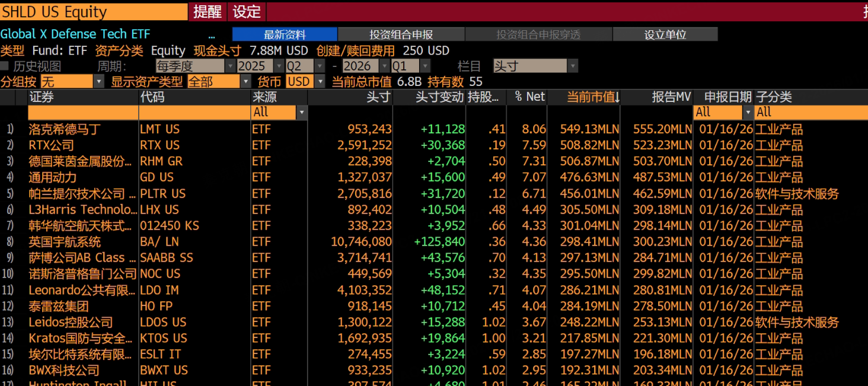Click the SHLD US Equity security field
Viewport: 868px width, 386px height.
point(94,12)
